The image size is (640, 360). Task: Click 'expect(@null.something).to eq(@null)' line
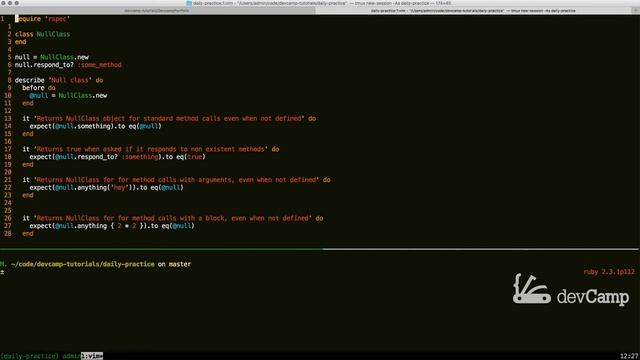(96, 126)
